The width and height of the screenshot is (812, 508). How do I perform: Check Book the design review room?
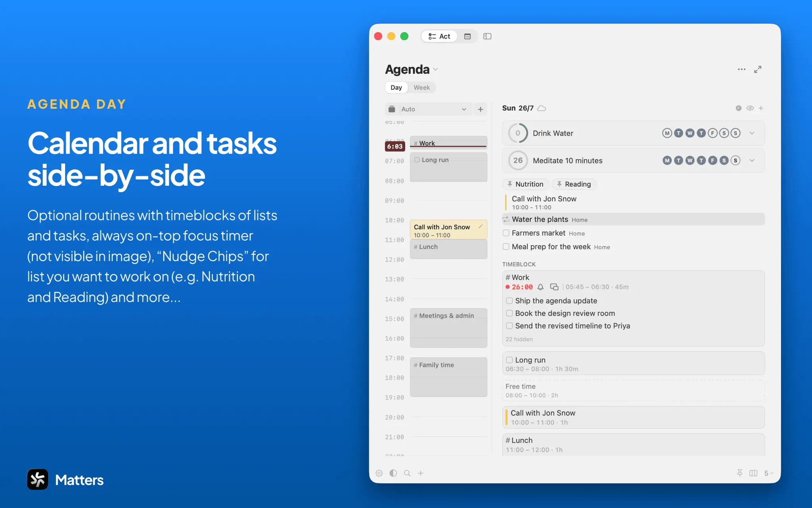[x=509, y=314]
